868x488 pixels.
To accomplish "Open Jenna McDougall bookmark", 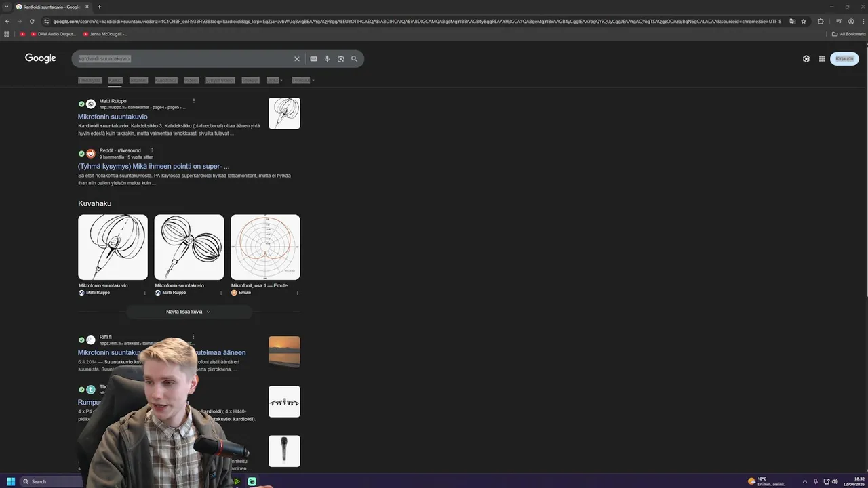I will (x=105, y=34).
